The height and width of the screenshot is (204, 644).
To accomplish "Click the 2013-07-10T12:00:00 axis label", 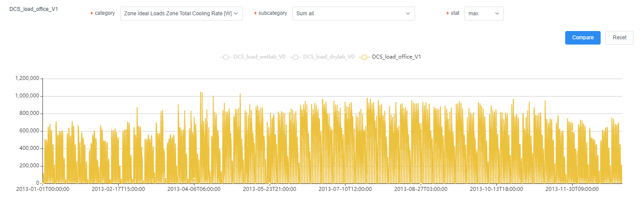I will click(345, 189).
